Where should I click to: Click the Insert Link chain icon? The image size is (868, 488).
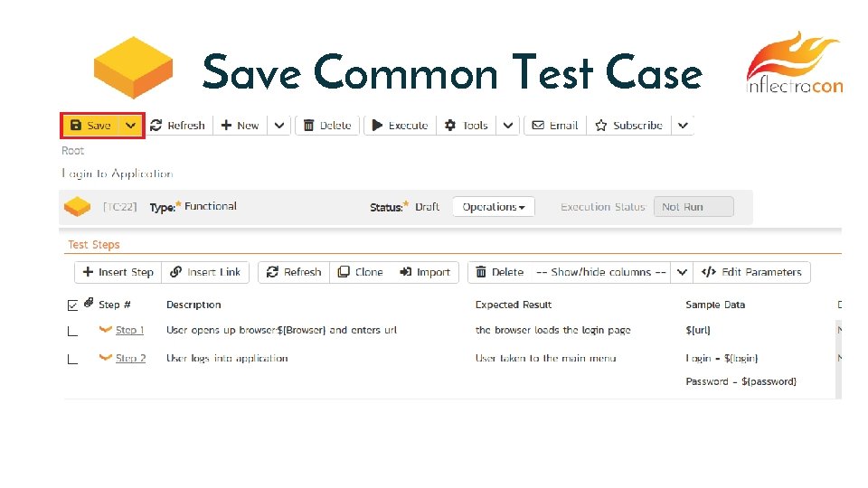tap(176, 272)
